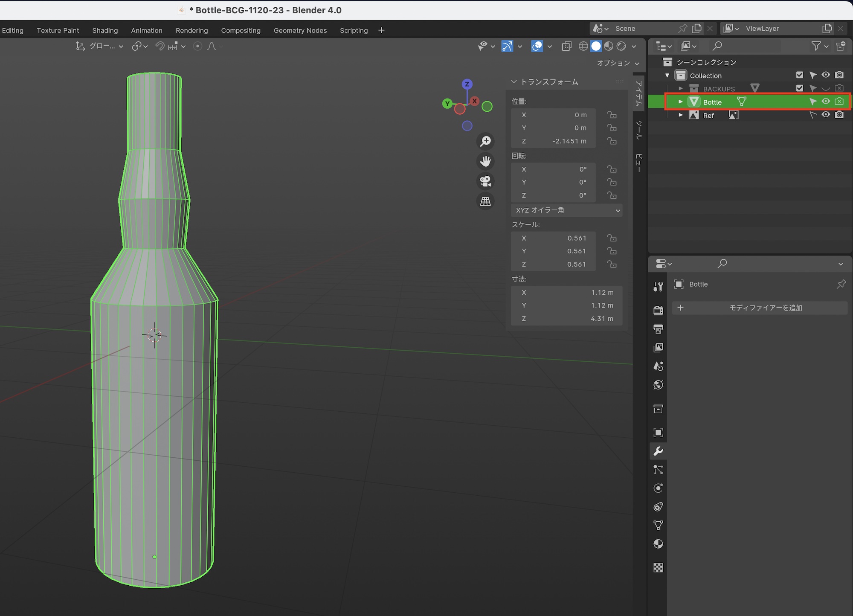Hide Bottle object with eye icon

point(826,102)
